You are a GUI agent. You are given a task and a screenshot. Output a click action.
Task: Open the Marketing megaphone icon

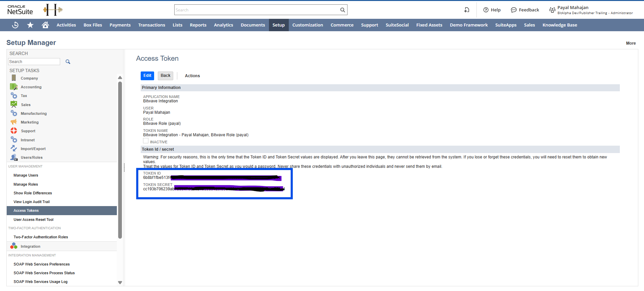point(14,122)
